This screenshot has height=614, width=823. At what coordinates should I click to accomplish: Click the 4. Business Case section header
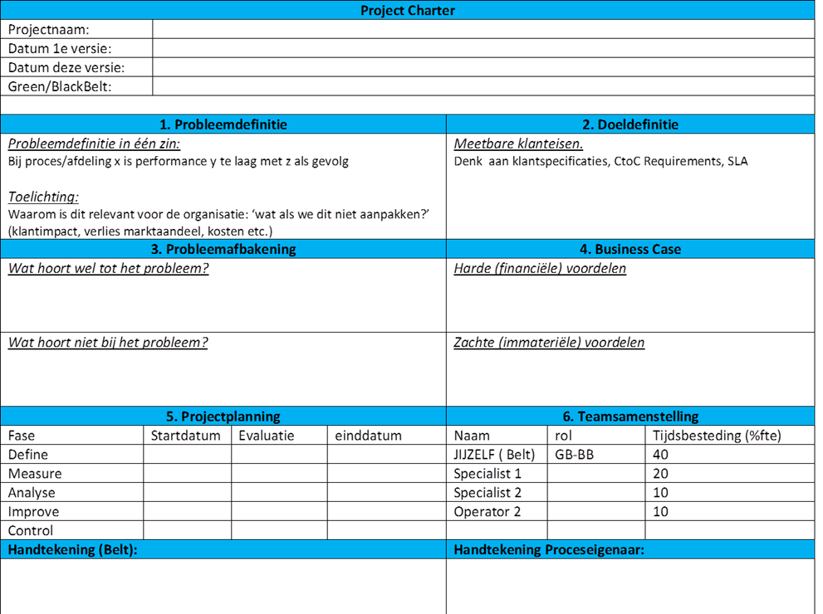pyautogui.click(x=630, y=249)
